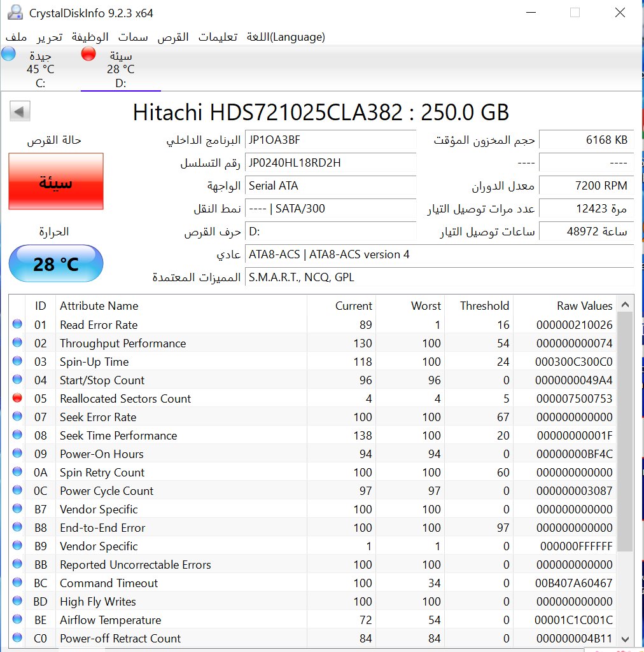Click the status dot for Throughput Performance
This screenshot has height=652, width=644.
click(x=17, y=342)
